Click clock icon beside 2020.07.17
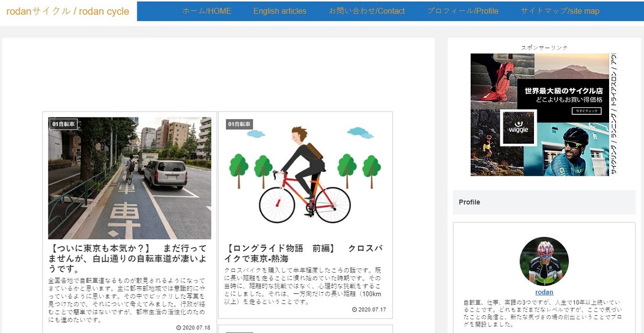 coord(354,309)
